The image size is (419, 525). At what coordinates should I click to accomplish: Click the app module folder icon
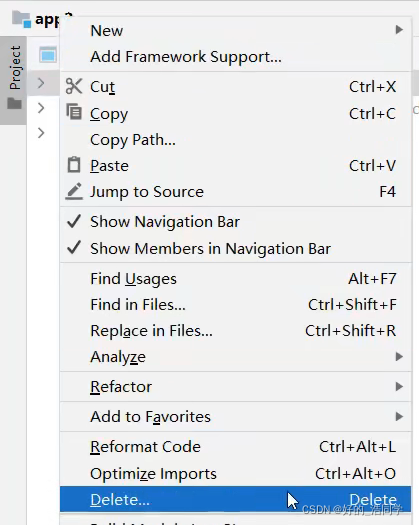click(x=21, y=19)
